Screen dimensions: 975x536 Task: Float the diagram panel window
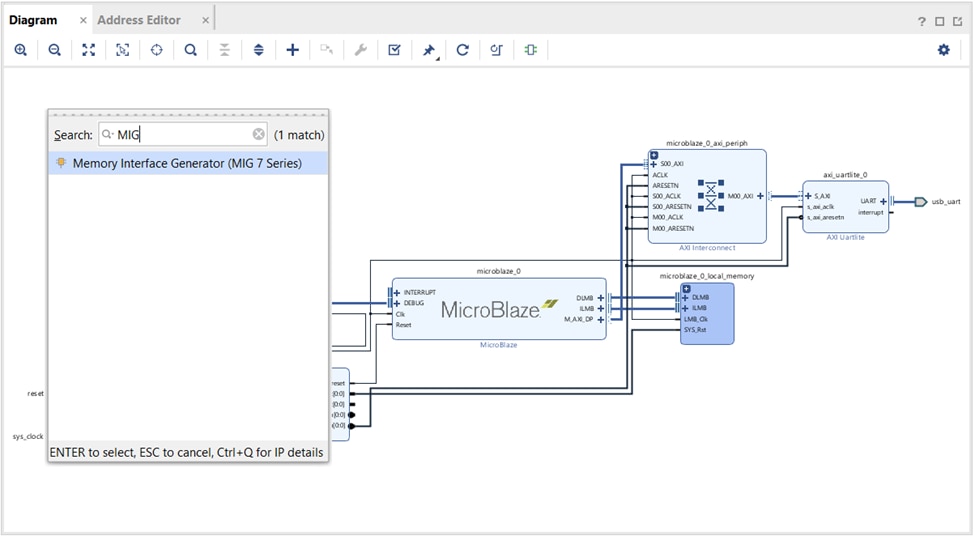[x=958, y=21]
